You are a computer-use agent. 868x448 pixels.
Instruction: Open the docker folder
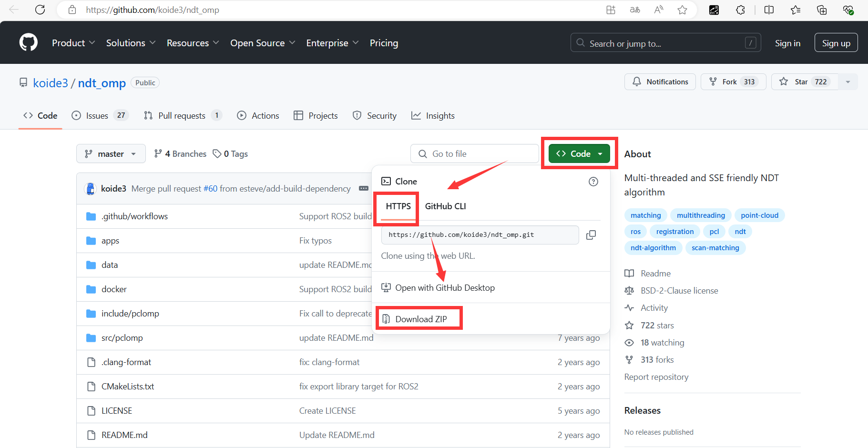(x=114, y=289)
